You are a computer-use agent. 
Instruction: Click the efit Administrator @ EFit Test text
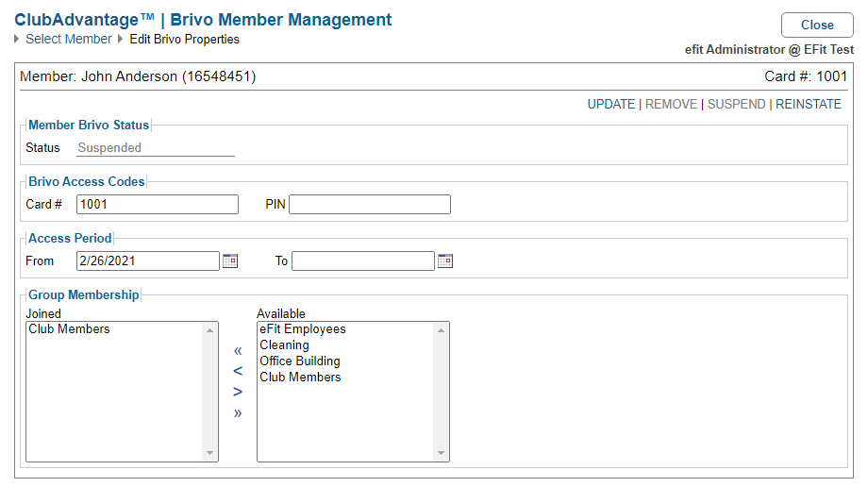pyautogui.click(x=770, y=50)
